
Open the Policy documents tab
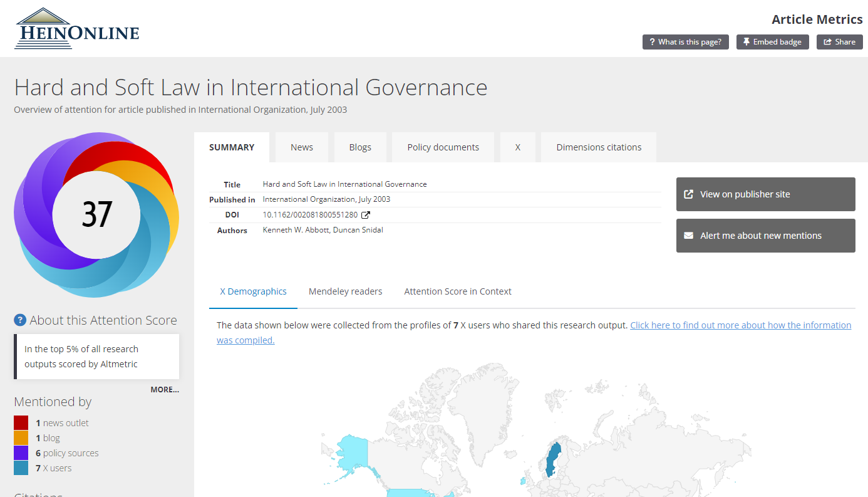point(443,147)
